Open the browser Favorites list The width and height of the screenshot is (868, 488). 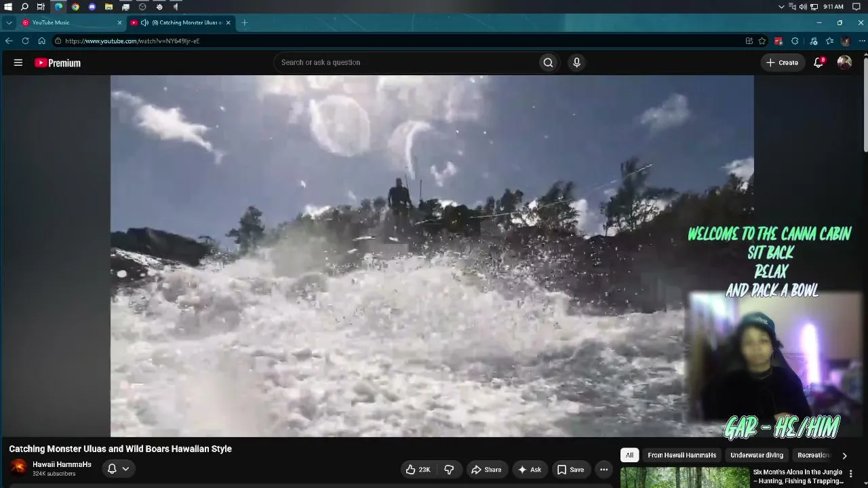click(x=829, y=41)
